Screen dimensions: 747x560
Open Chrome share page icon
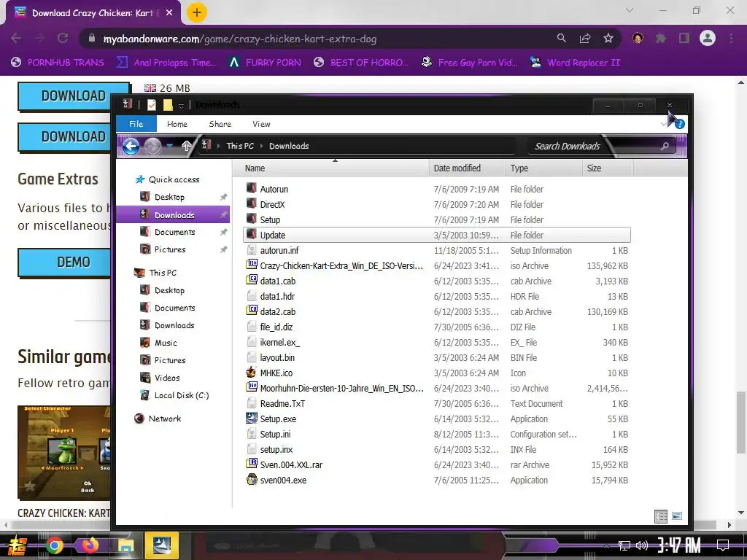click(x=585, y=38)
